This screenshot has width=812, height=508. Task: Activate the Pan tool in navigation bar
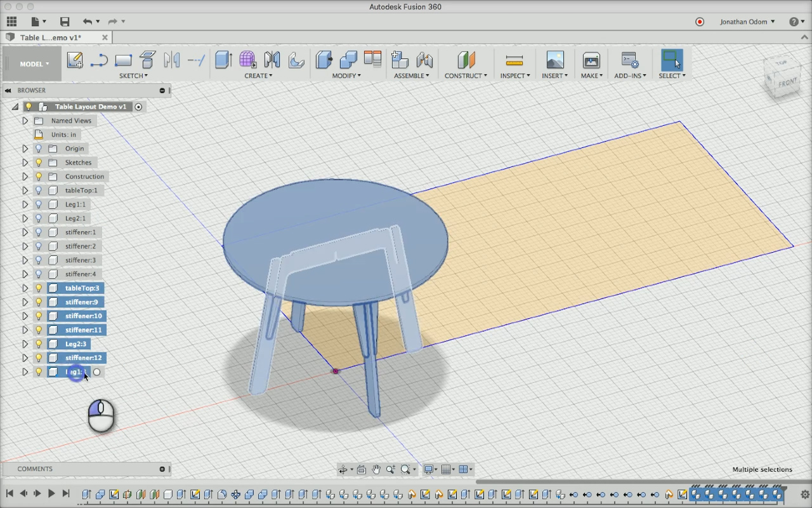point(376,469)
